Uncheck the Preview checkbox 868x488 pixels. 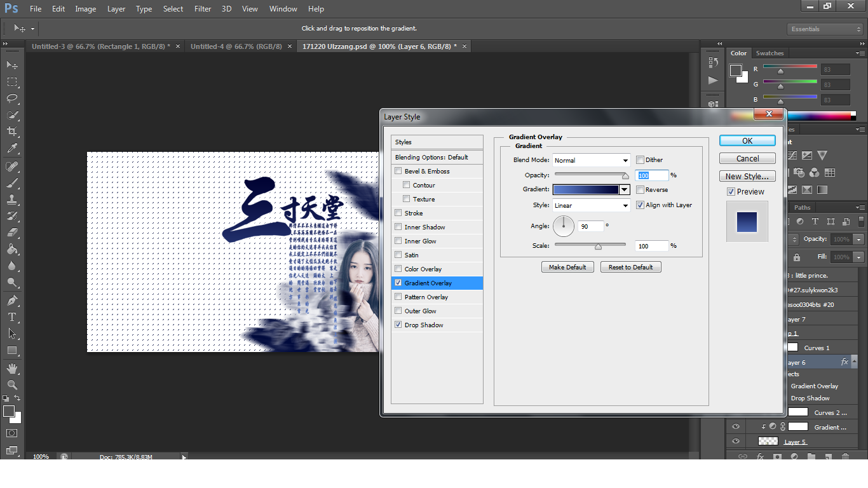coord(731,192)
